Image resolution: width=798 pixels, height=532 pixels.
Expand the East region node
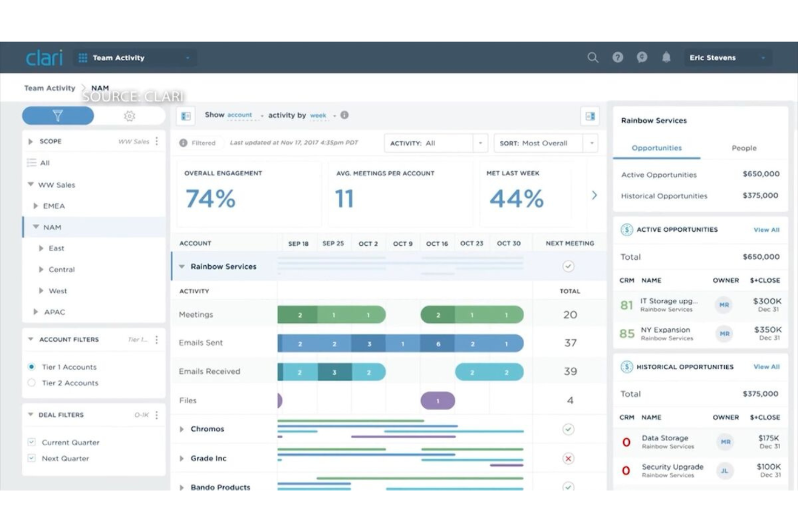(x=41, y=248)
